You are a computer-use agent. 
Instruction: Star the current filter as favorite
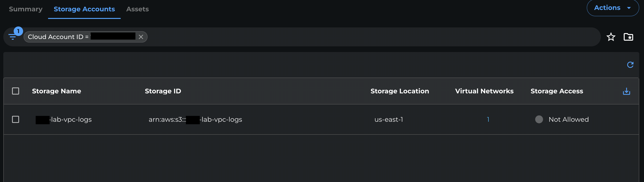(x=611, y=37)
